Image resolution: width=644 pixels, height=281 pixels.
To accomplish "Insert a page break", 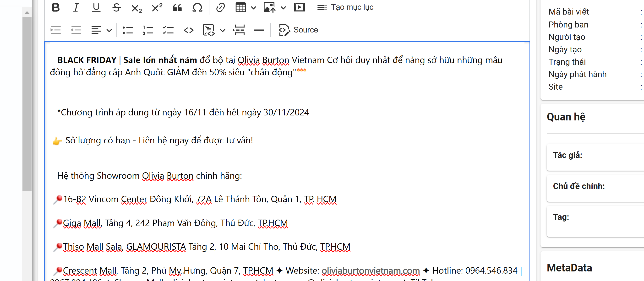I will 239,30.
